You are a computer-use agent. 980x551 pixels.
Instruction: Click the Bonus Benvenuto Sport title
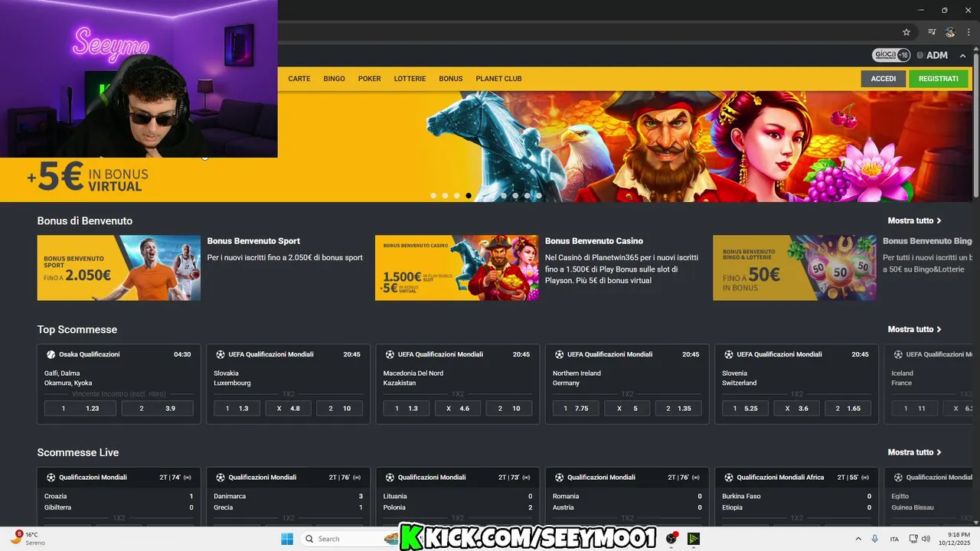(x=253, y=241)
